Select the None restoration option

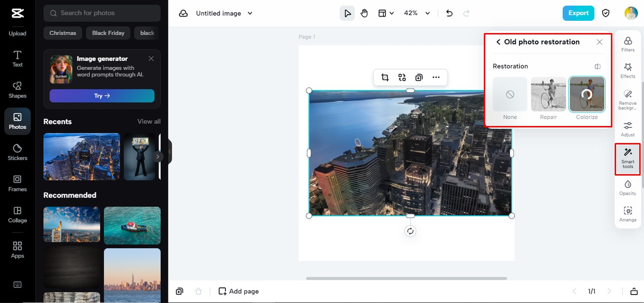tap(510, 94)
